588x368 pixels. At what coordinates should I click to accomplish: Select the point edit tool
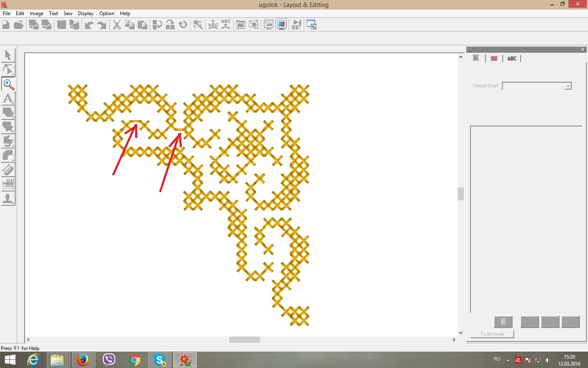point(8,70)
